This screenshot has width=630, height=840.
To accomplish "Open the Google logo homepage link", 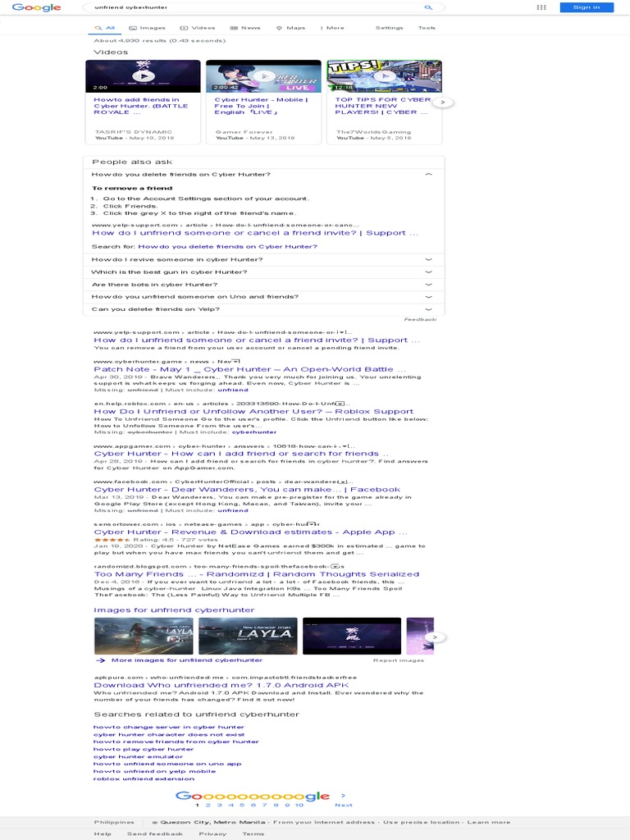I will [x=36, y=7].
